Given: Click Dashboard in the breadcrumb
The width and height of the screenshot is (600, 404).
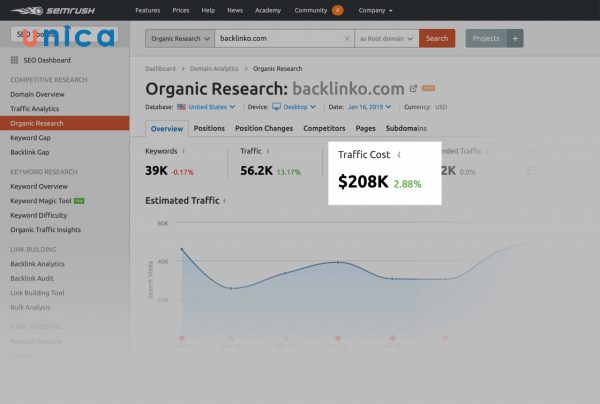Looking at the screenshot, I should click(160, 69).
